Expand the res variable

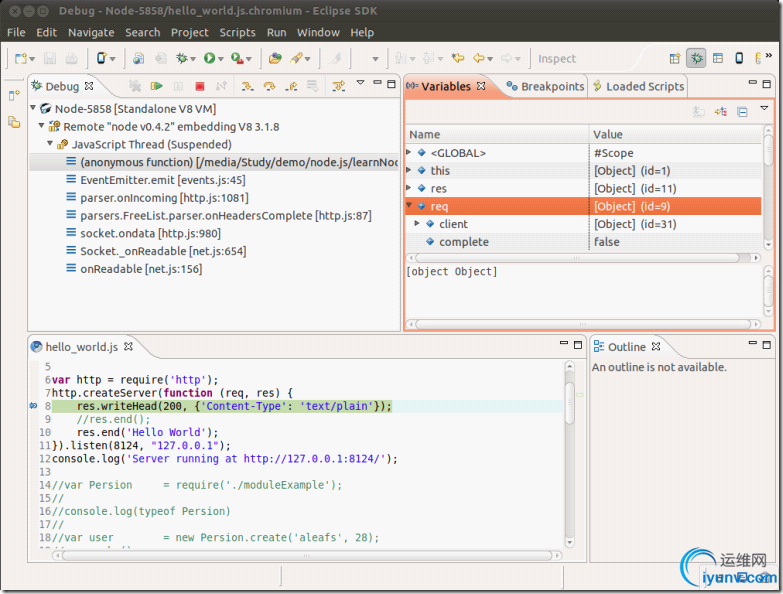[408, 188]
